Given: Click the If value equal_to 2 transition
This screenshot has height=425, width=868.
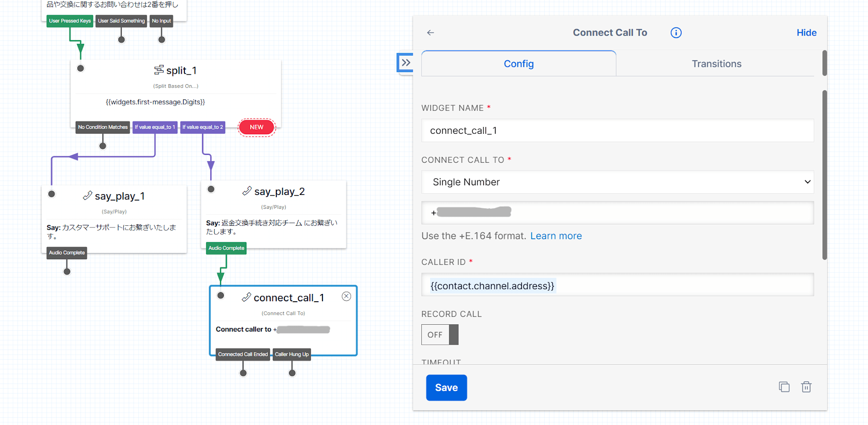Looking at the screenshot, I should point(203,127).
